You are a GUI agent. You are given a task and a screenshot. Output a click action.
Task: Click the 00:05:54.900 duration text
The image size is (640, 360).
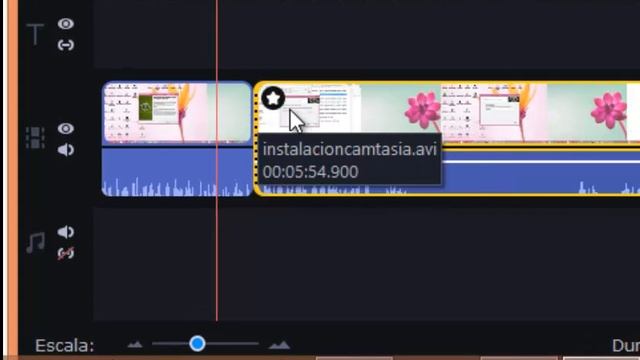point(311,172)
